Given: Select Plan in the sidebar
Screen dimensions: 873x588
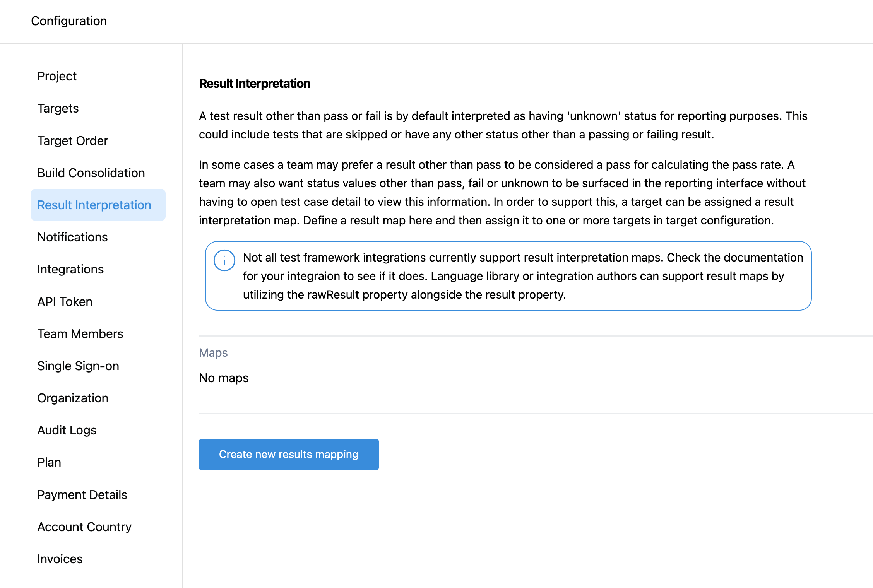Looking at the screenshot, I should pos(49,462).
